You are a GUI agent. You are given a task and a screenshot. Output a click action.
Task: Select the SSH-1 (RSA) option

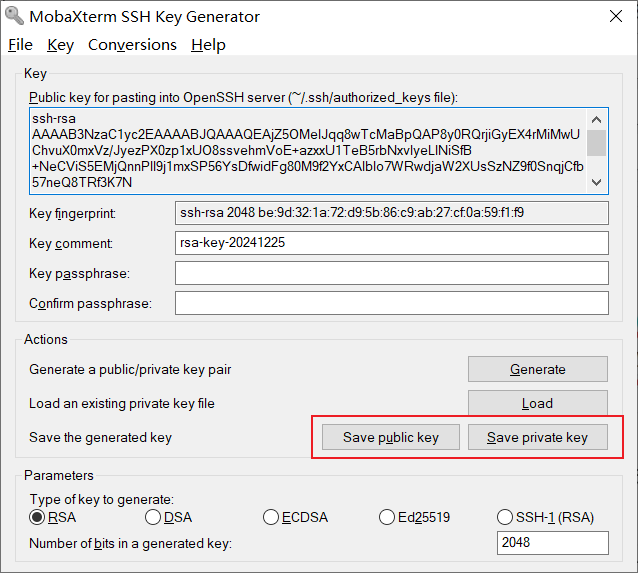505,517
